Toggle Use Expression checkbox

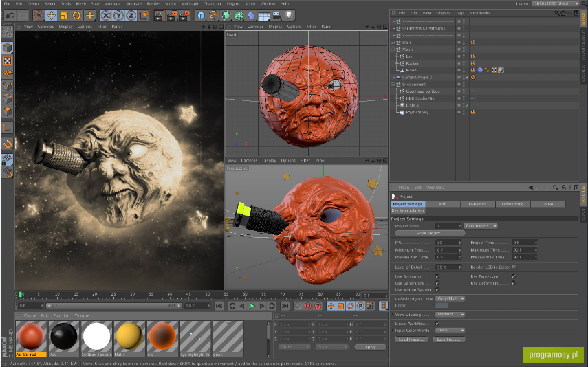(x=513, y=276)
